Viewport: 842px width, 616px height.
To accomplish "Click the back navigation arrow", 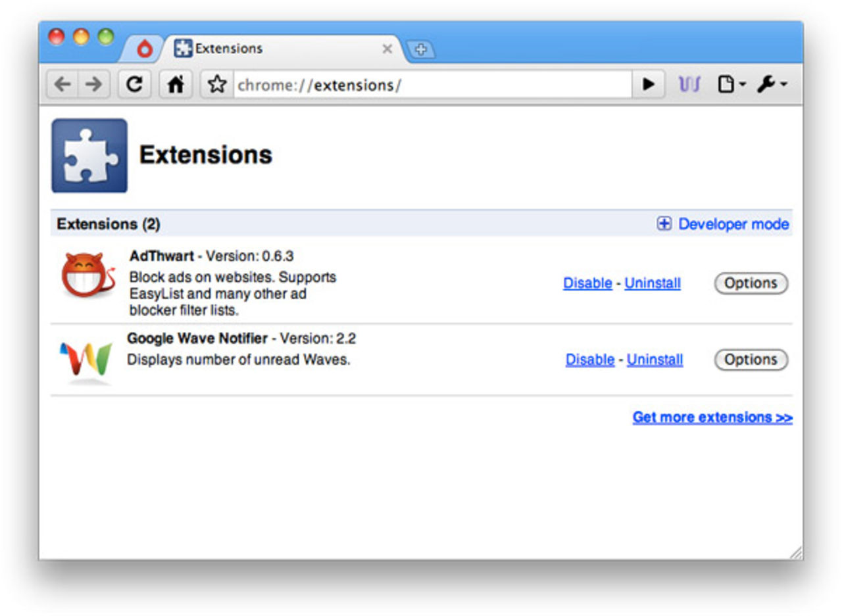I will [x=62, y=84].
